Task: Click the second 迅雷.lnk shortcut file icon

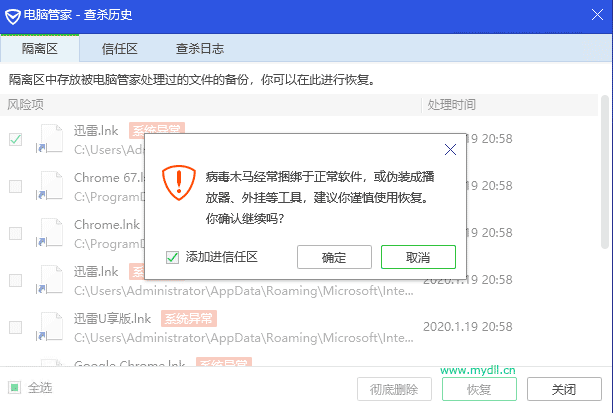Action: pyautogui.click(x=50, y=280)
